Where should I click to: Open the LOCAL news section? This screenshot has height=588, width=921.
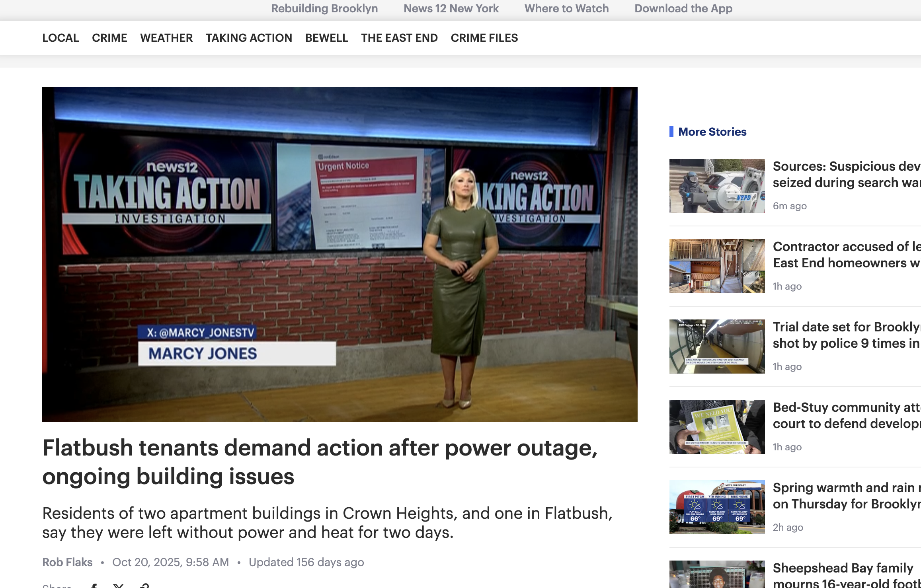click(60, 38)
